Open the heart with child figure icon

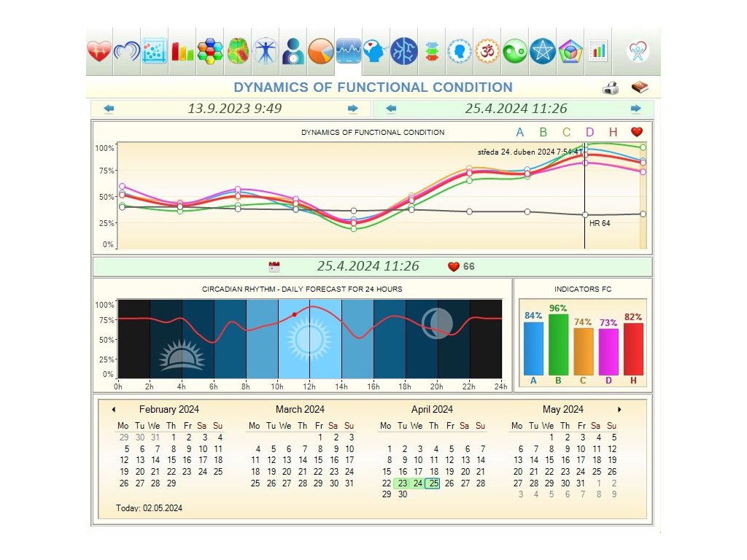(638, 51)
